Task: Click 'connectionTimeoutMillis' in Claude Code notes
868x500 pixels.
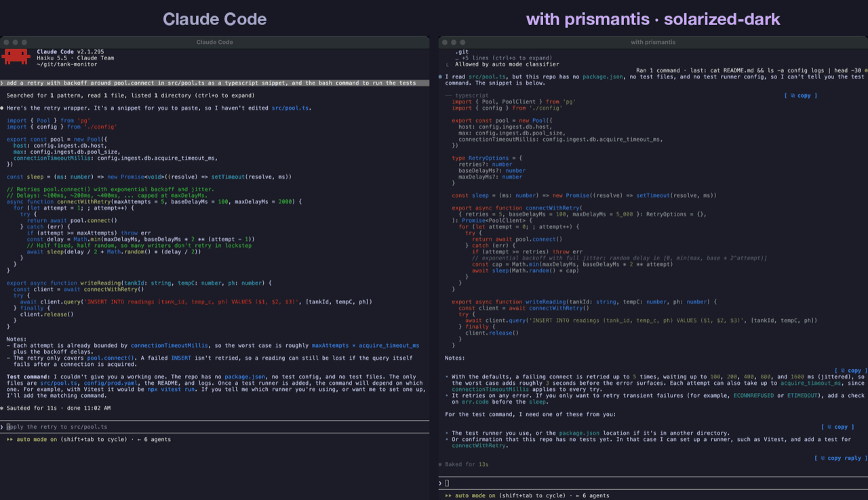Action: [170, 345]
